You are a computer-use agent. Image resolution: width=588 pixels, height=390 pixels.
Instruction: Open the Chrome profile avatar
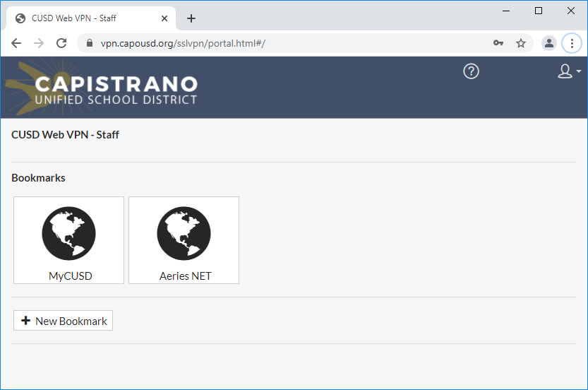(x=549, y=43)
